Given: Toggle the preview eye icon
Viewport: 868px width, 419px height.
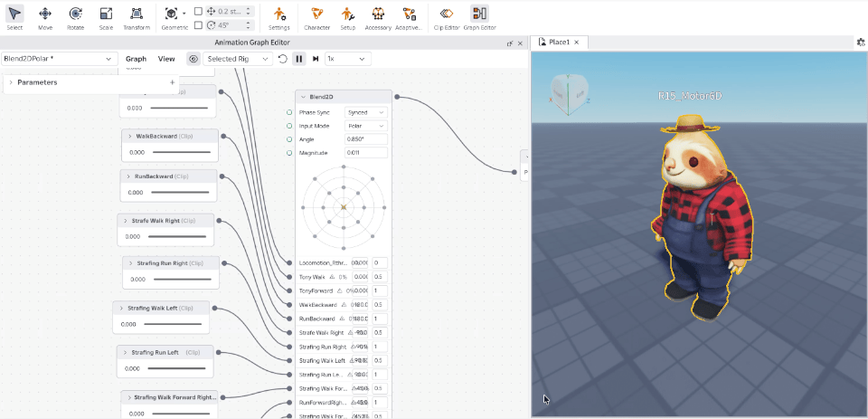Looking at the screenshot, I should [x=193, y=59].
